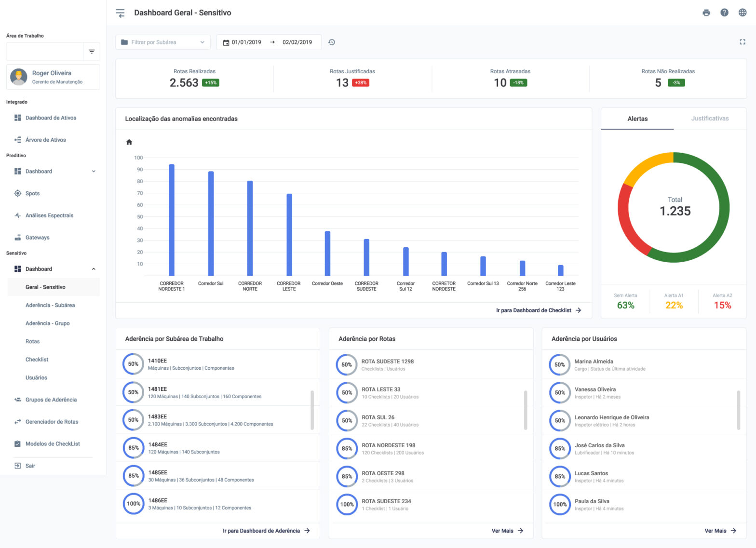Click the filter icon in Área de Trabalho

coord(92,52)
